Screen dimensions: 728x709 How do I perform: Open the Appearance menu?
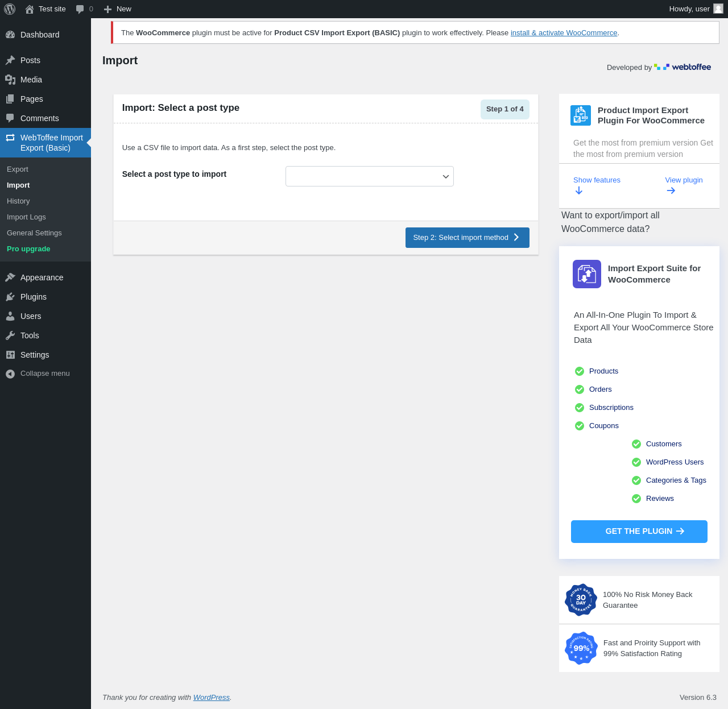[x=45, y=277]
